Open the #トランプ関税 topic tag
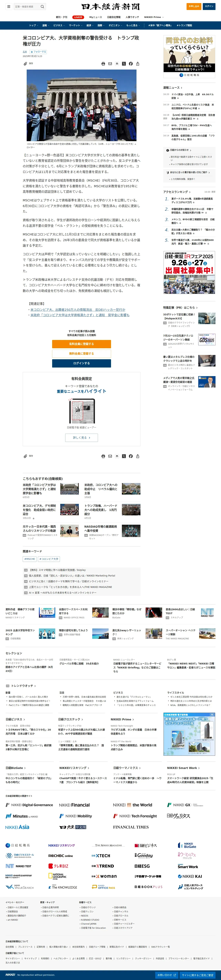The height and width of the screenshot is (980, 221). pos(185,25)
